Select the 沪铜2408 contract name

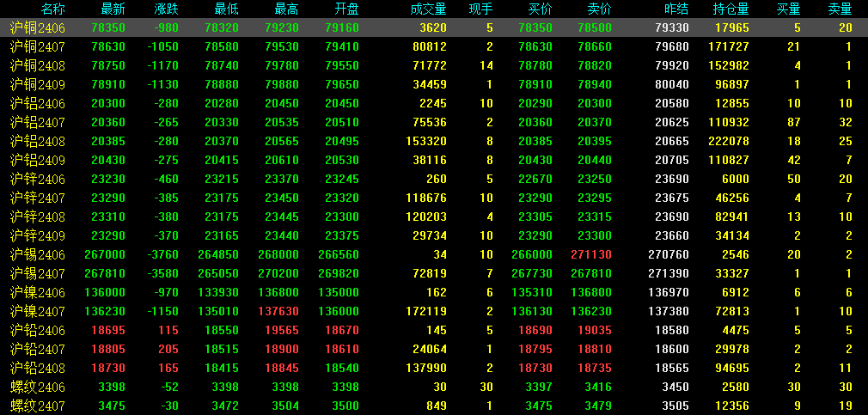(x=37, y=66)
